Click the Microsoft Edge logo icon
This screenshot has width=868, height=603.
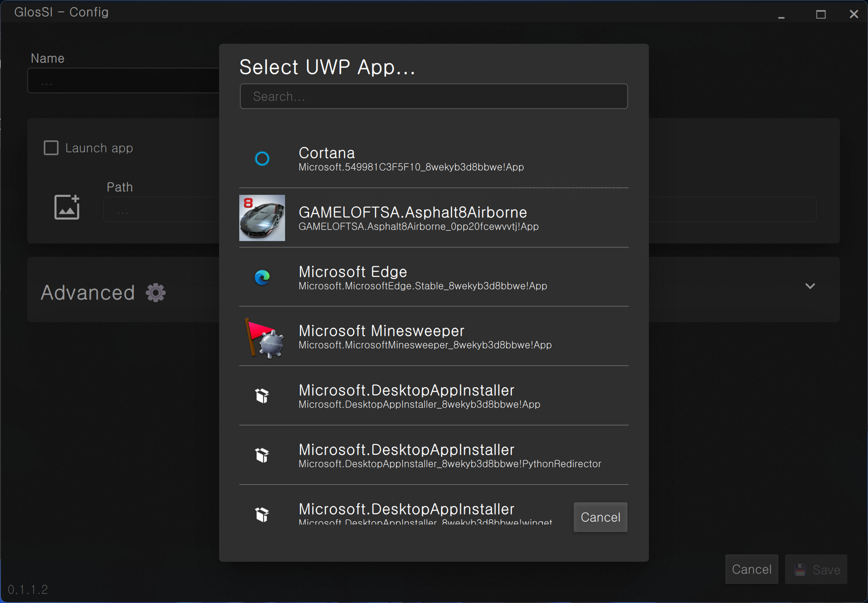click(262, 277)
